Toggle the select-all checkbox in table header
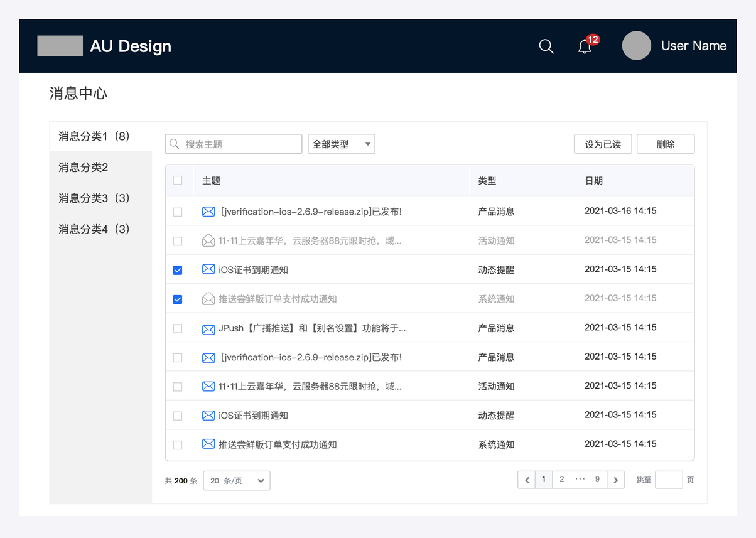 178,180
